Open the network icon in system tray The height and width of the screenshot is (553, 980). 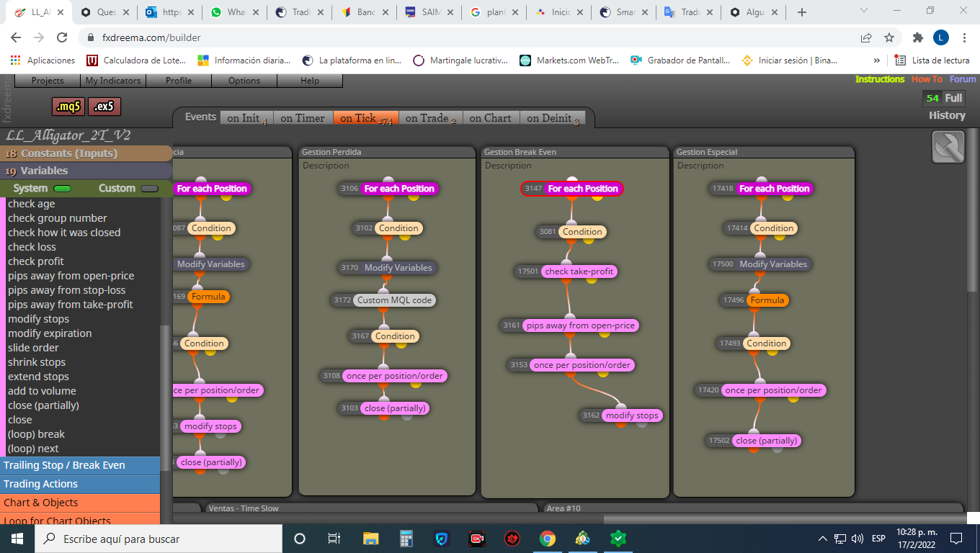coord(840,539)
